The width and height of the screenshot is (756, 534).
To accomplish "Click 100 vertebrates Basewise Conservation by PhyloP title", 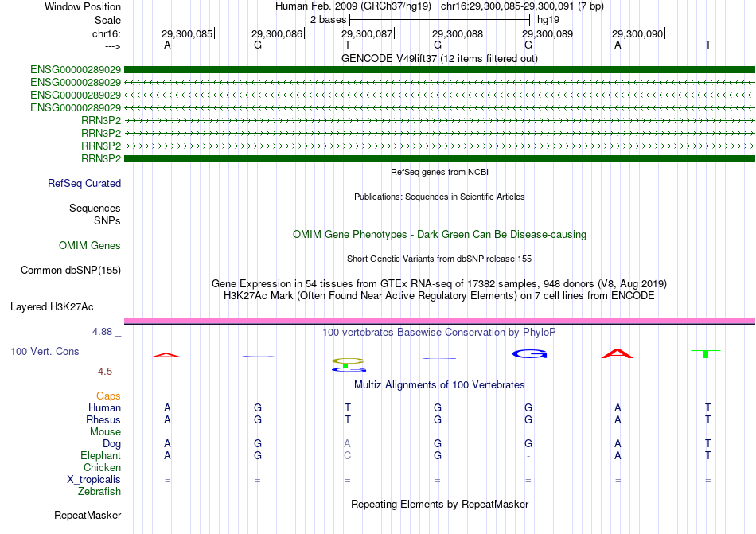I will (439, 332).
